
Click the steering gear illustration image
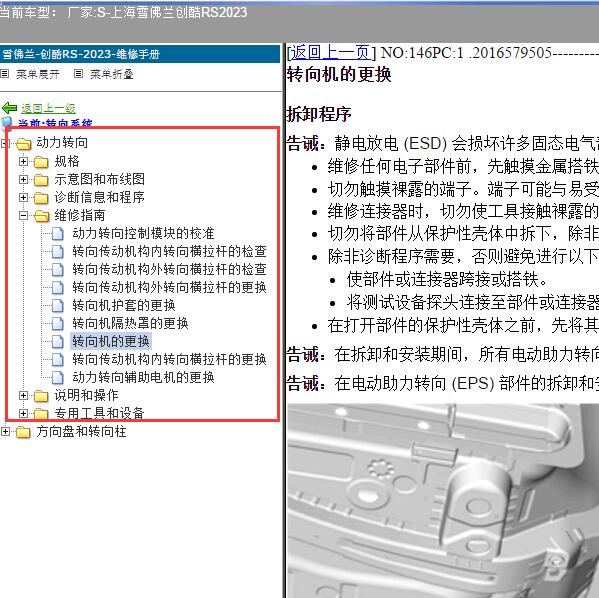pos(443,501)
